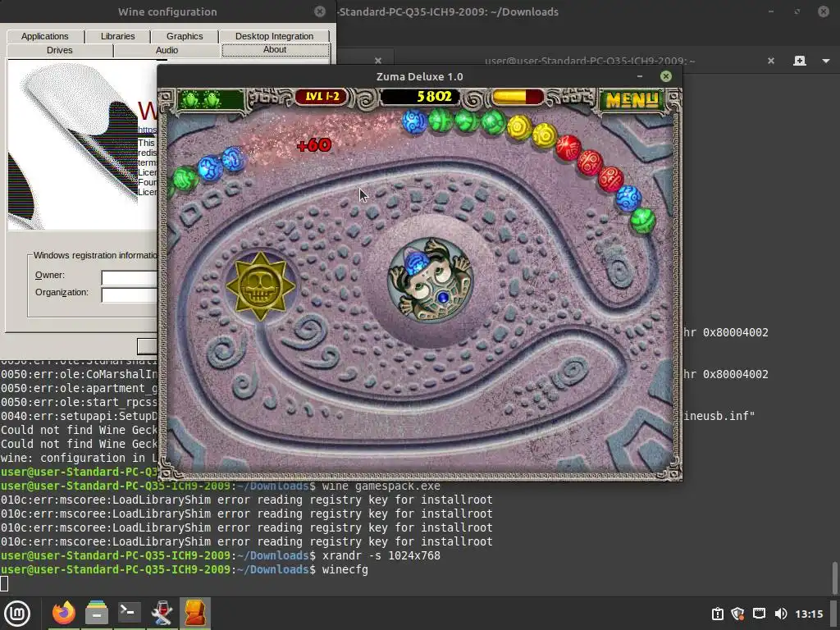
Task: Open the network tray icon
Action: pos(759,614)
